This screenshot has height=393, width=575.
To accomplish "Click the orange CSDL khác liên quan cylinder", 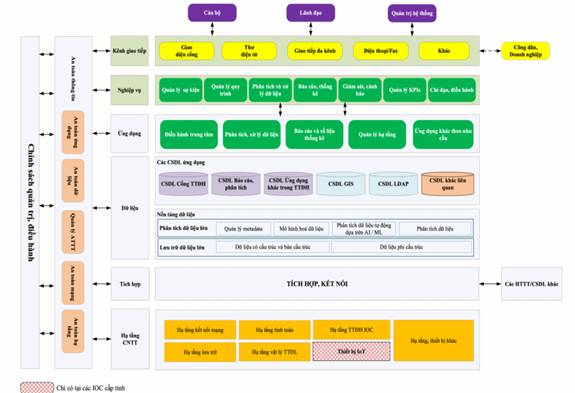I will pyautogui.click(x=447, y=184).
